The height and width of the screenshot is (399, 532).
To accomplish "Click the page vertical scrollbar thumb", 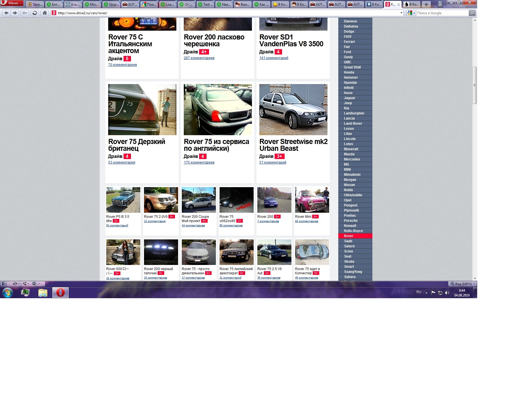I will pos(475,85).
